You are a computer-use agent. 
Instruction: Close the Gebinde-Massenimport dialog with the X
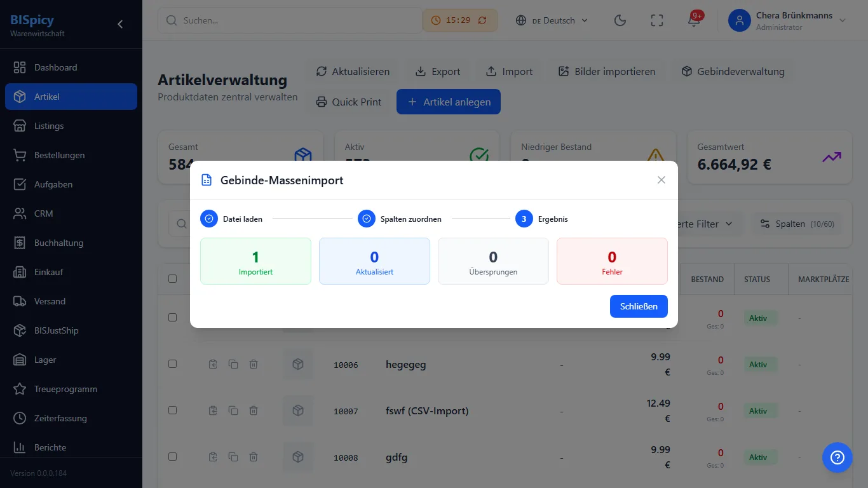pos(661,180)
